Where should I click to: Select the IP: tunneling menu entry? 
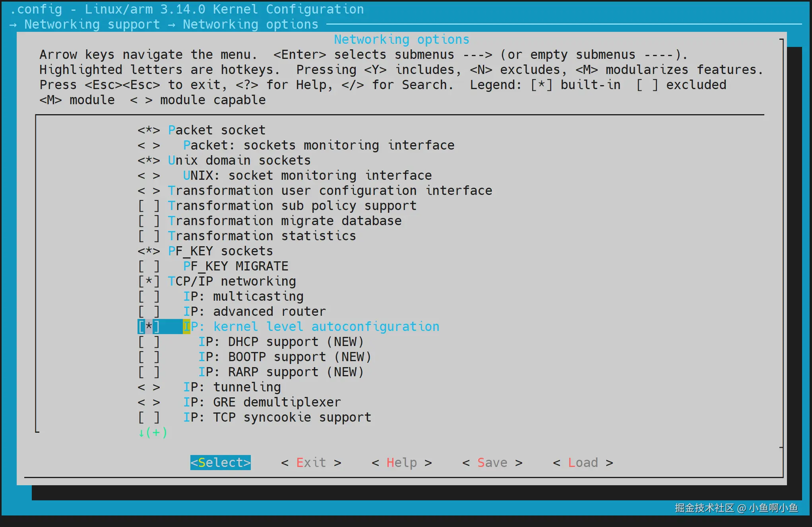[232, 387]
